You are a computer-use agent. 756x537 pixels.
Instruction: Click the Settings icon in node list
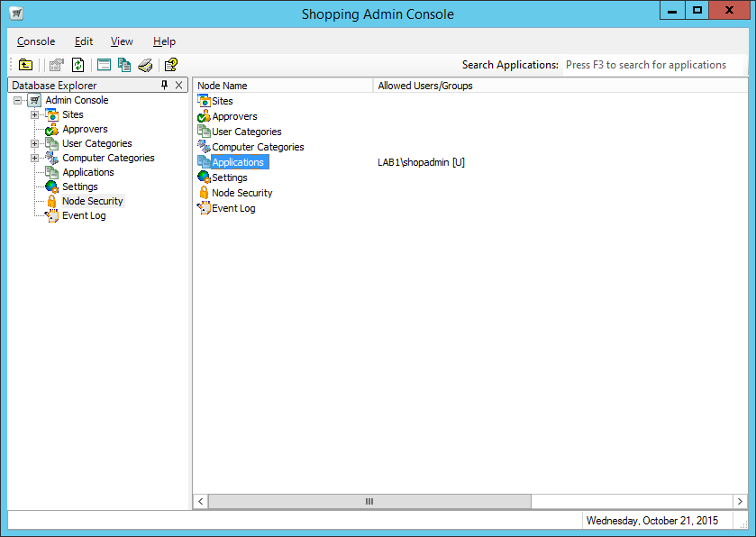(x=204, y=177)
